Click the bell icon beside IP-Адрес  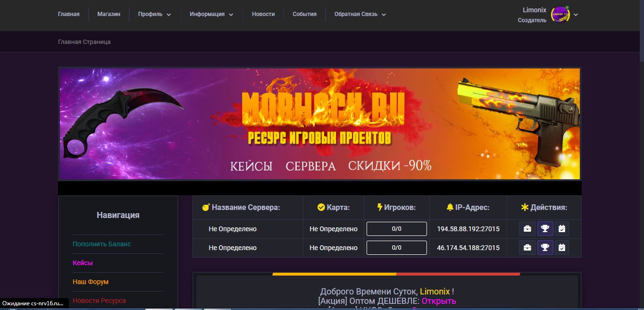pyautogui.click(x=450, y=207)
